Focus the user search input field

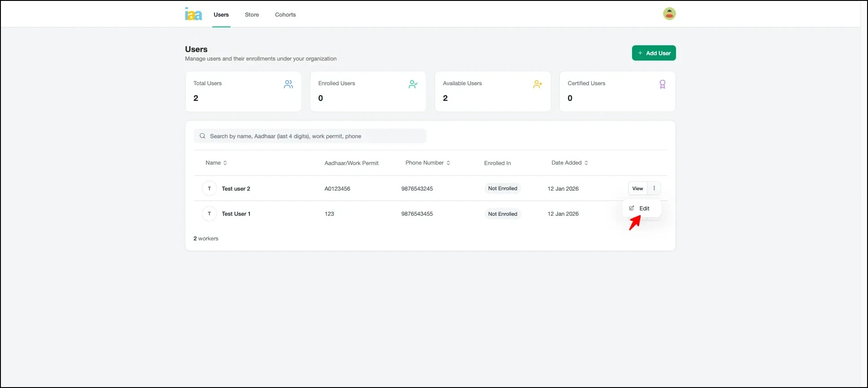(314, 136)
